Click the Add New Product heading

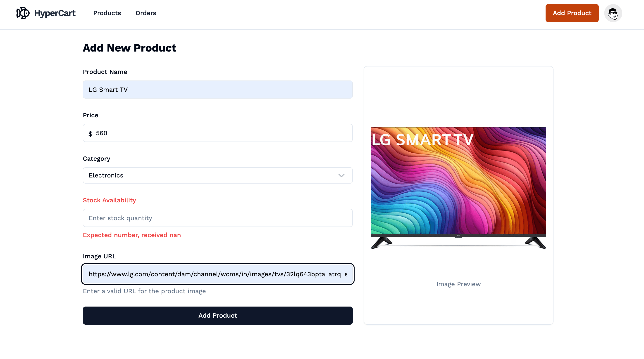pos(129,48)
